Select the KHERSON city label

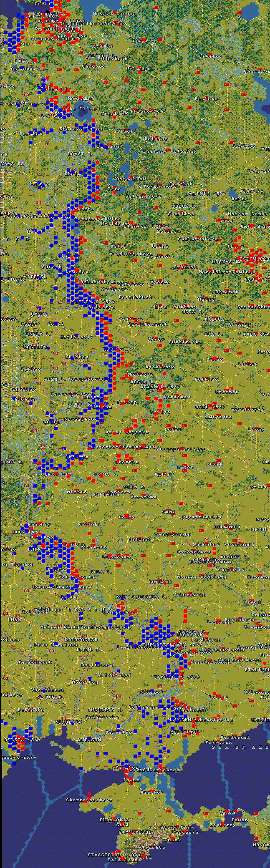89,740
